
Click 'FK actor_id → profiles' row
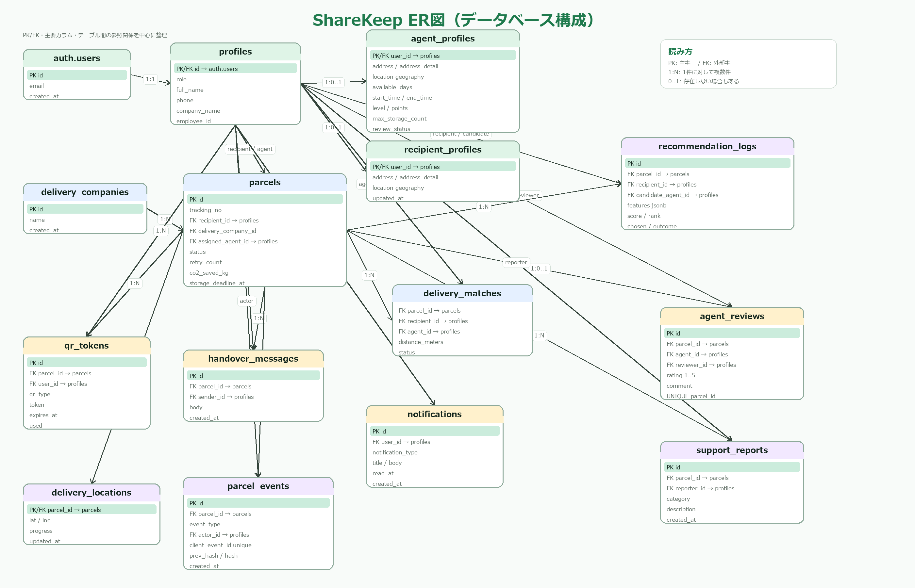pos(219,535)
